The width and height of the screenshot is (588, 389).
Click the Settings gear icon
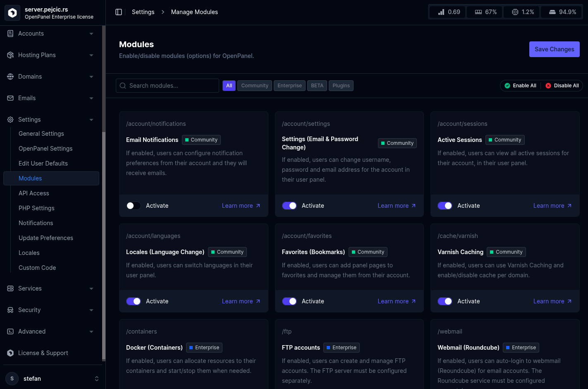point(10,120)
